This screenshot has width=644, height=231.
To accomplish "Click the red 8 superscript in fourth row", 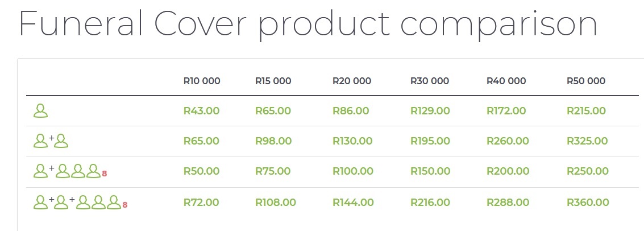I will point(124,205).
